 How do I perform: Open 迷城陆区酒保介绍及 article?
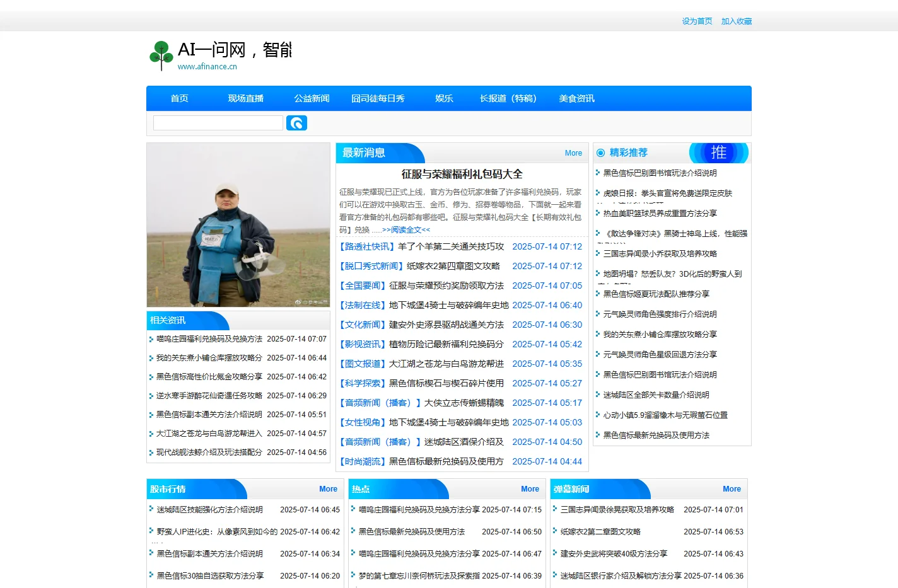click(x=464, y=442)
